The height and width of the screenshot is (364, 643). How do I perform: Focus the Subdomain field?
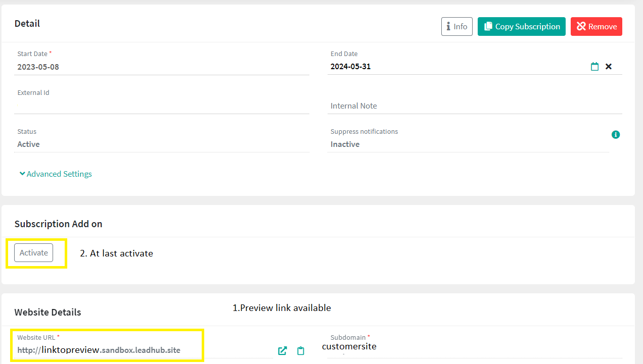pos(474,347)
